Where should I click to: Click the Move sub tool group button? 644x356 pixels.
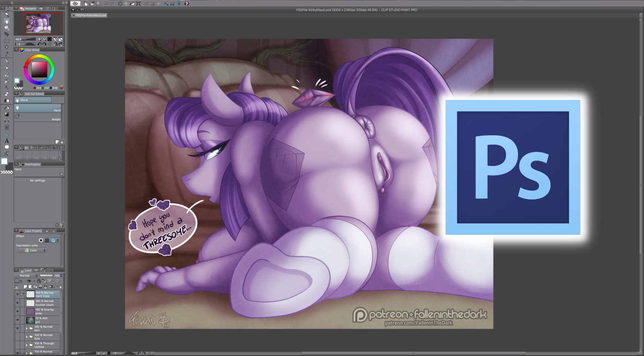[33, 100]
